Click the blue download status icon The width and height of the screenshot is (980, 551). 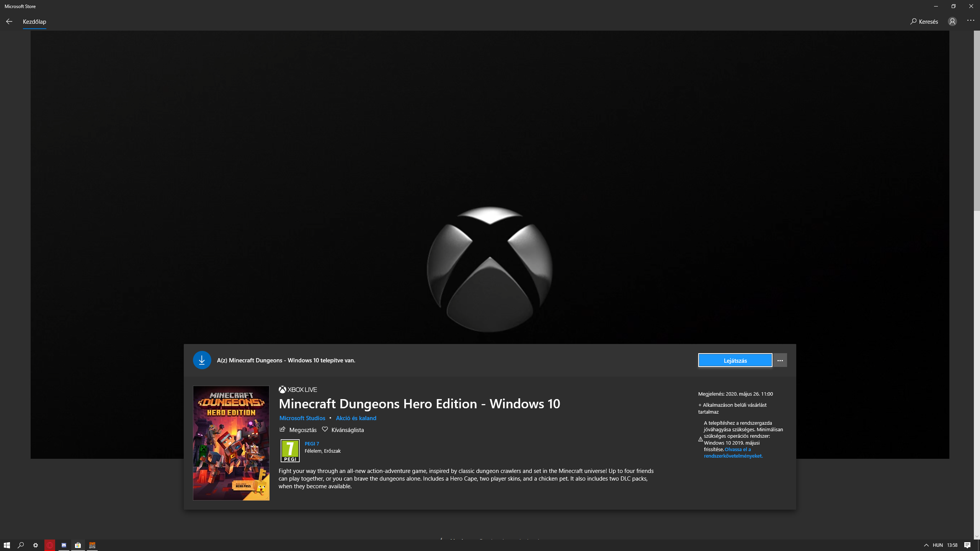click(x=202, y=360)
